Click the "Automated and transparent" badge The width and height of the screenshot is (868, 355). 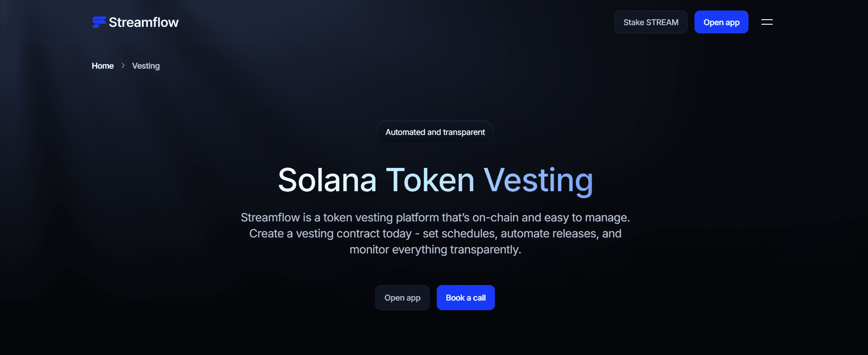pos(434,132)
